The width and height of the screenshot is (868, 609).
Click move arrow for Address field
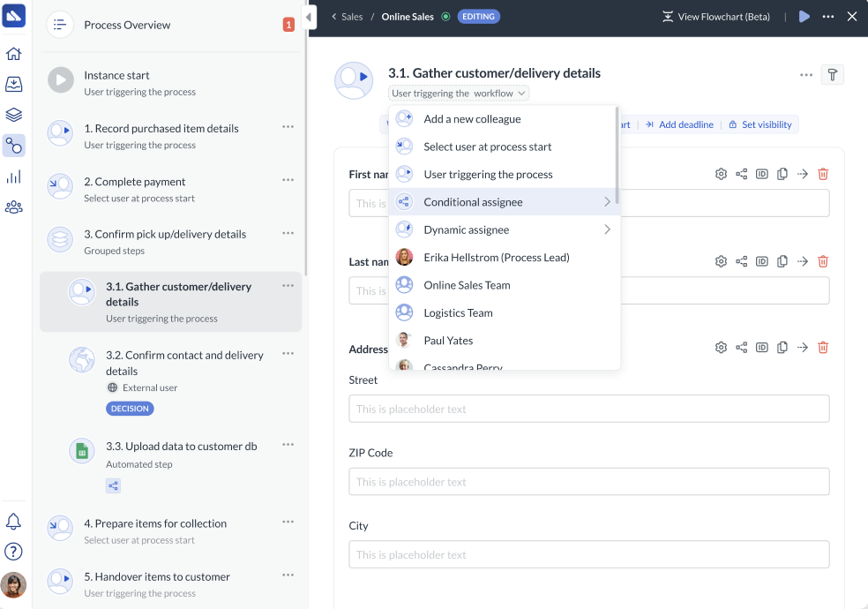(x=803, y=347)
